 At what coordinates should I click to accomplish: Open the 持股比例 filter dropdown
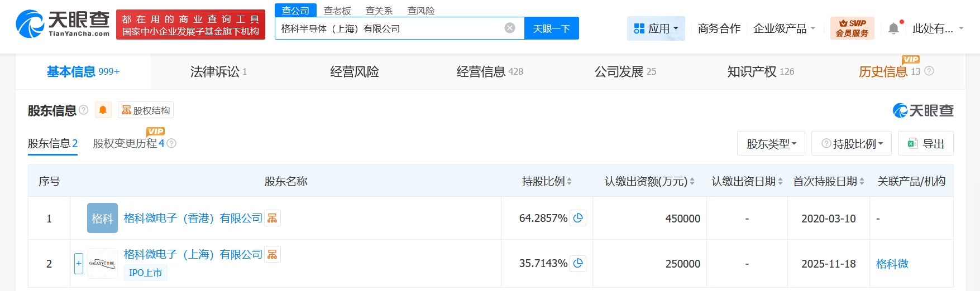[x=852, y=144]
